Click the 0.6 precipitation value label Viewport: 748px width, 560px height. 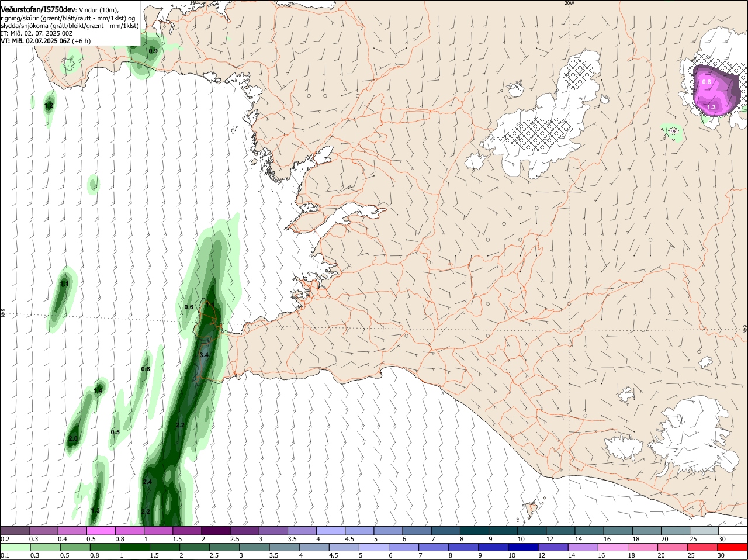pyautogui.click(x=189, y=307)
